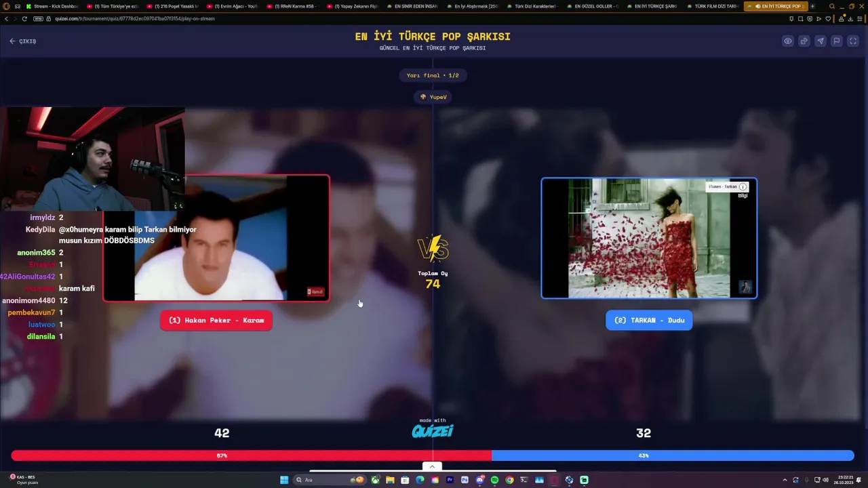This screenshot has width=868, height=488.
Task: Click the YupeV creator badge
Action: pos(433,97)
